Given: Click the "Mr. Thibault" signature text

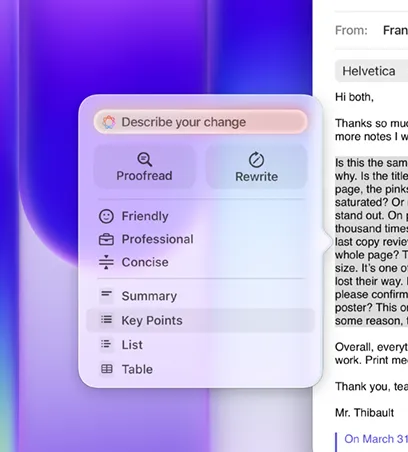Looking at the screenshot, I should (x=364, y=413).
